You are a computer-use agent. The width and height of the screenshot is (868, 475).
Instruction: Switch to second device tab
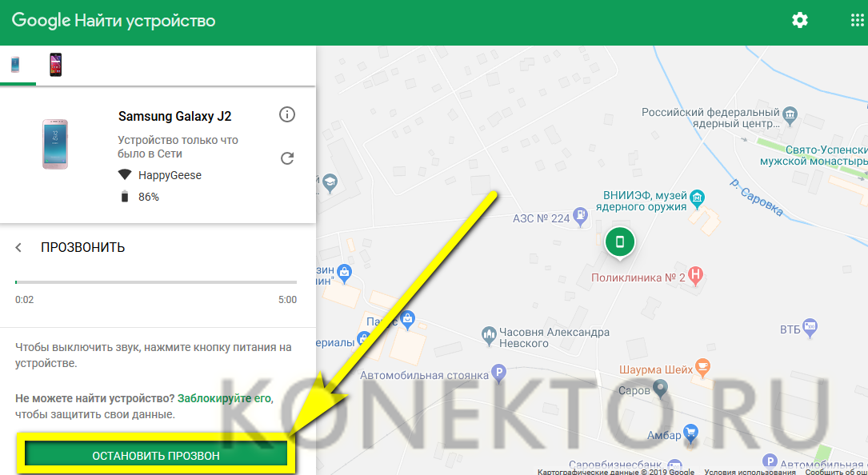coord(55,65)
